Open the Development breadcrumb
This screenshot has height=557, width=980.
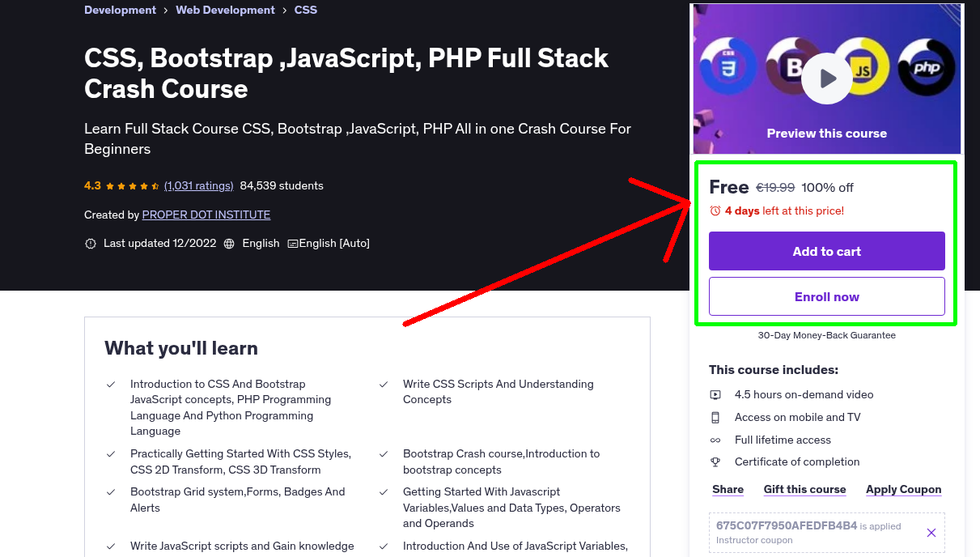pyautogui.click(x=120, y=11)
